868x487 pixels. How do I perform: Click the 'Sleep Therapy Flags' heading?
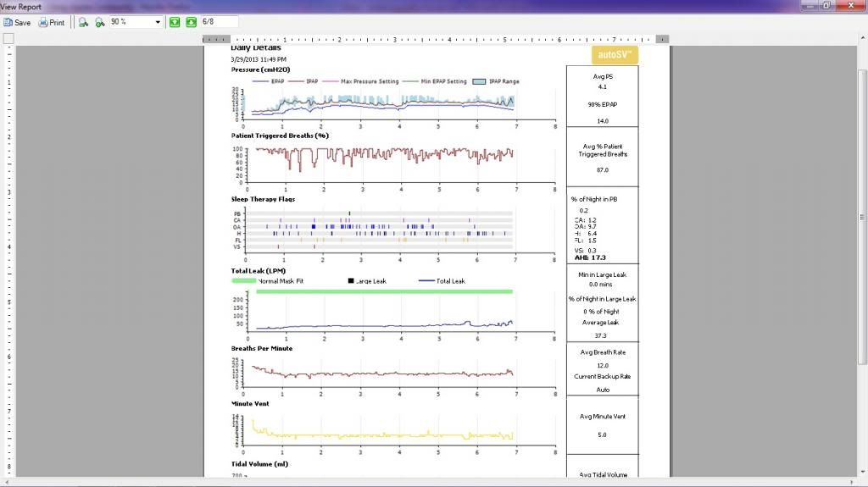263,199
